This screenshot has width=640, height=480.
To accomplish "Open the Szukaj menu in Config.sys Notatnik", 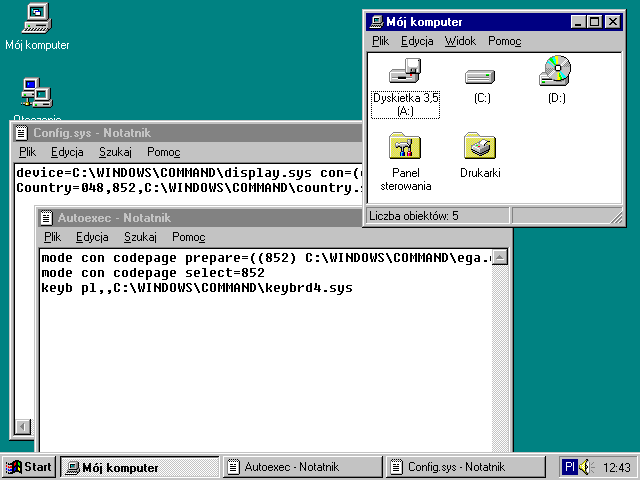I will point(116,152).
